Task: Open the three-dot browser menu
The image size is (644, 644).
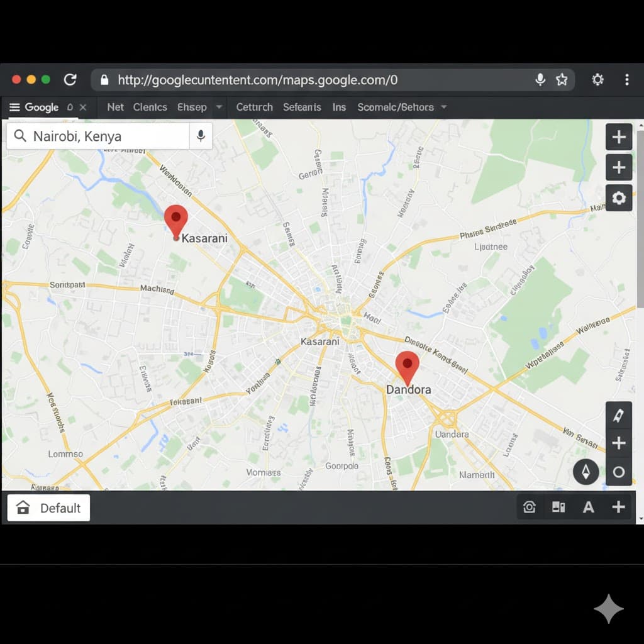Action: click(x=626, y=80)
